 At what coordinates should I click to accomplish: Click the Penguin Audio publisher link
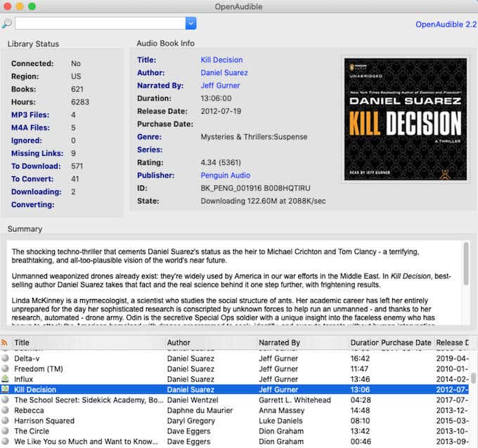(225, 176)
